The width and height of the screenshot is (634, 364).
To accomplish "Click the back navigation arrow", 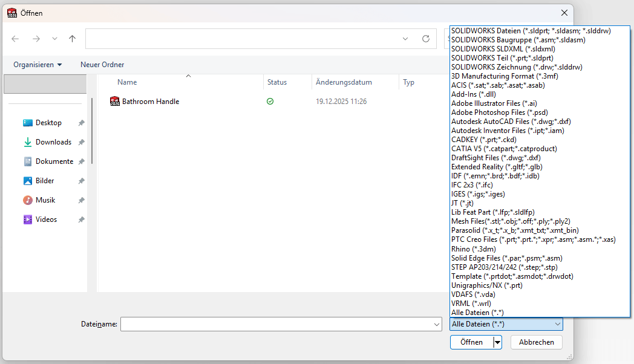I will [15, 38].
